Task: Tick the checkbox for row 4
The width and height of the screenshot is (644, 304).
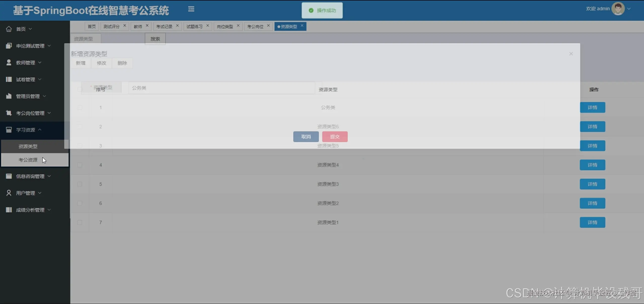Action: pyautogui.click(x=80, y=165)
